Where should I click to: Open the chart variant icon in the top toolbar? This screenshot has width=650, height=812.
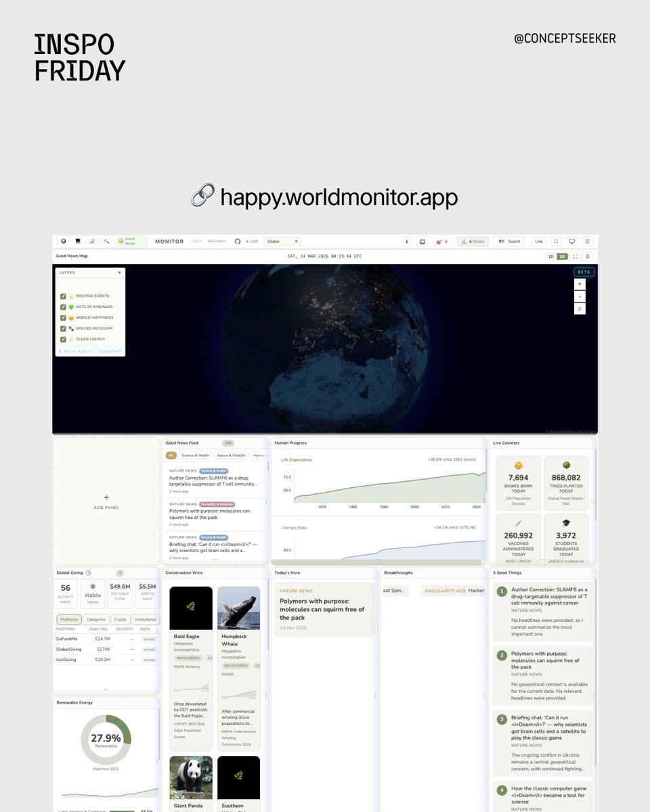(92, 241)
